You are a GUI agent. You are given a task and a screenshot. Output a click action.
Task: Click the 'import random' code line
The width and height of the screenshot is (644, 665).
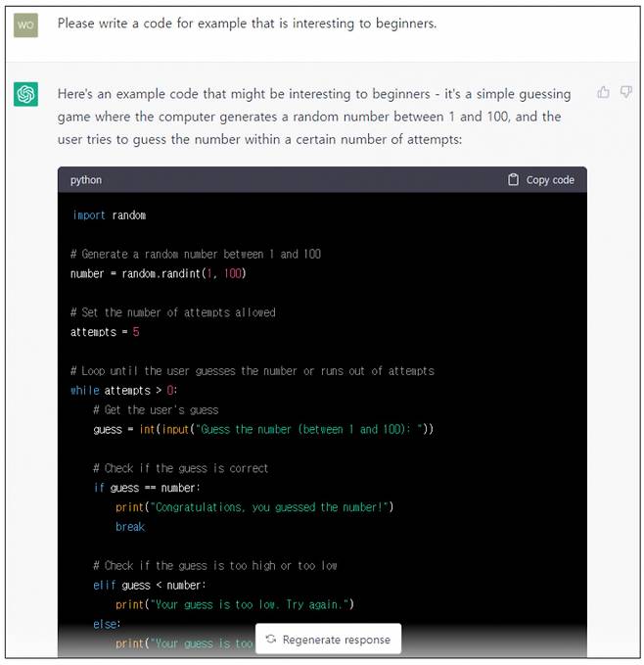click(x=109, y=214)
